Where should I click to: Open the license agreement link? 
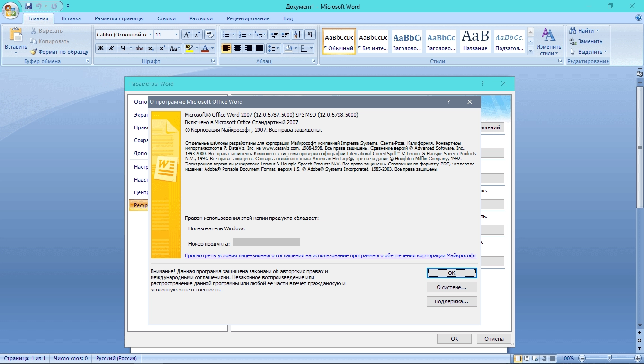point(331,255)
